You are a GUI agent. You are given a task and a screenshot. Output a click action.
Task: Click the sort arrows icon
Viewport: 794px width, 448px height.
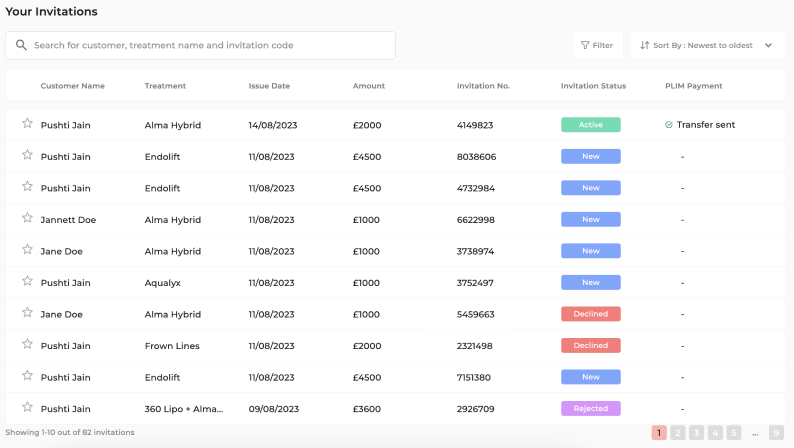coord(645,45)
